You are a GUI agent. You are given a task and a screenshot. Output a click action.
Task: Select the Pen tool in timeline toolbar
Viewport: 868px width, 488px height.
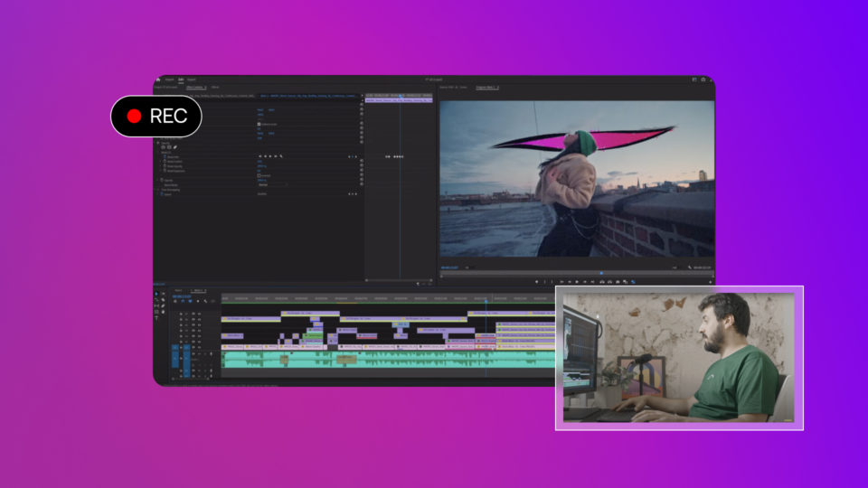[x=163, y=306]
